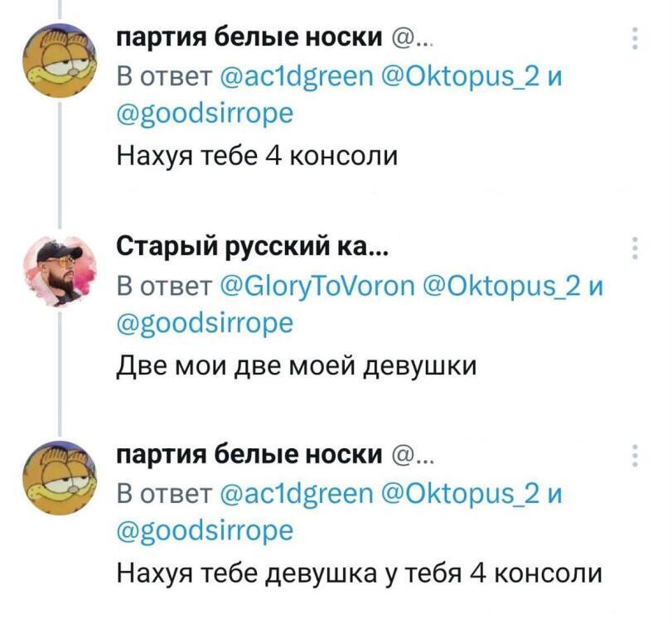Open tweet 'Нахуя тебе 4 консоли'
The height and width of the screenshot is (624, 672).
click(257, 156)
